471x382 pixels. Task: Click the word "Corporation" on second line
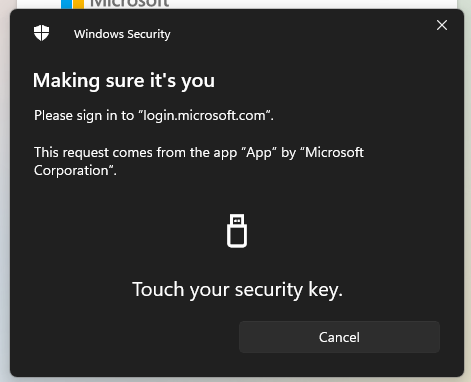[71, 171]
